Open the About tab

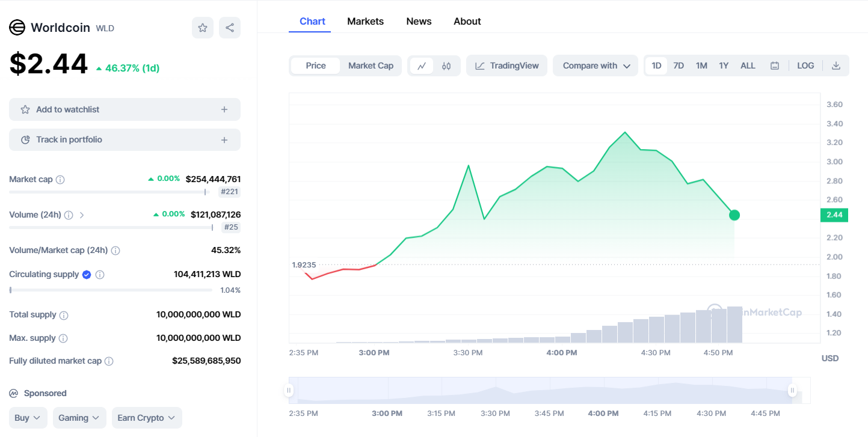click(467, 21)
